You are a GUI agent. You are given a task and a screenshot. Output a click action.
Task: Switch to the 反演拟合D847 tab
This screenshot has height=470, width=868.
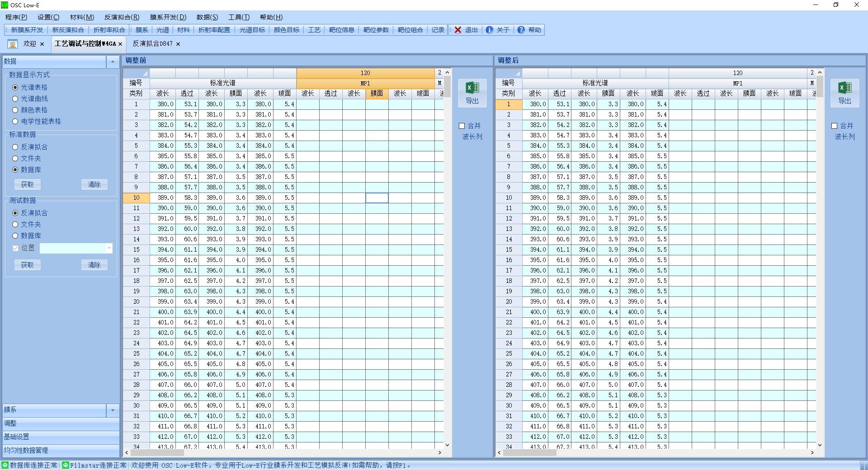point(152,44)
